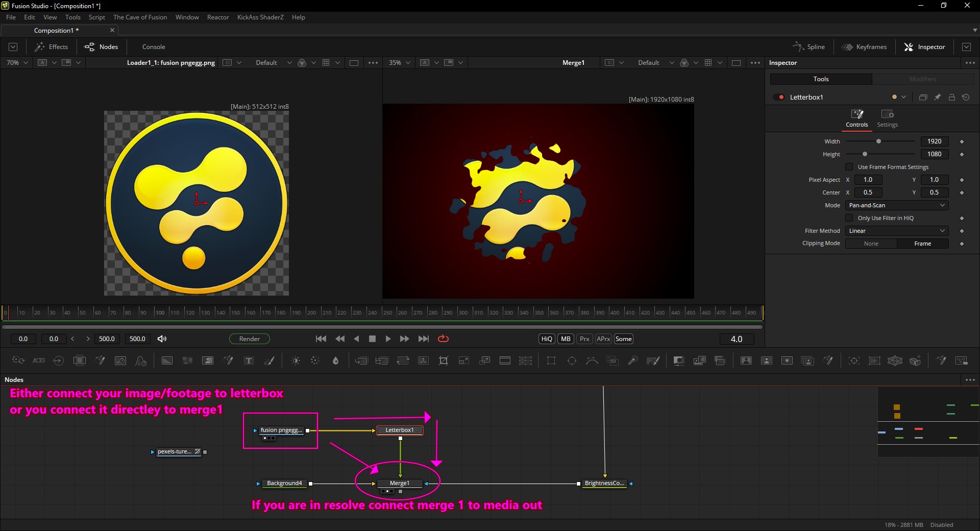Expand Letterbox1 tool color dropdown
Viewport: 980px width, 531px height.
coord(904,97)
